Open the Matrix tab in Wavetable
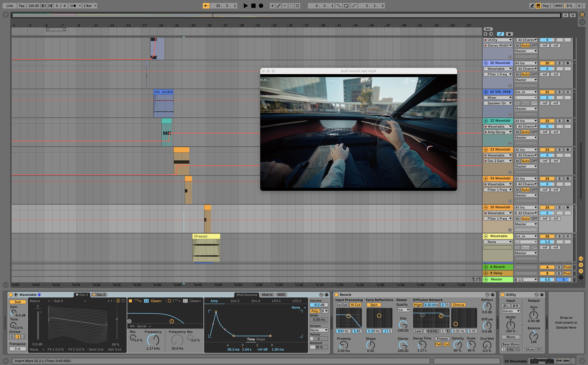This screenshot has height=365, width=588. tap(267, 294)
